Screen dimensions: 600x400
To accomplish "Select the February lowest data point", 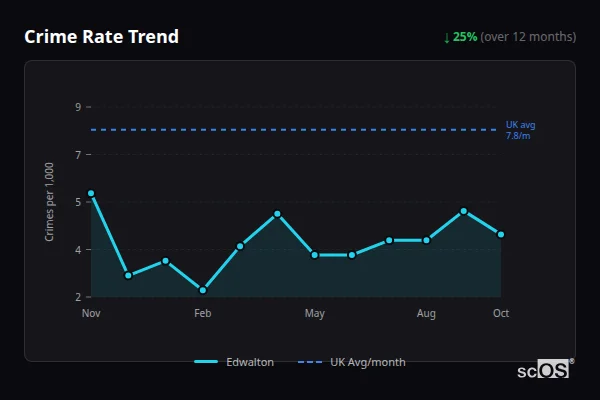I will 203,290.
